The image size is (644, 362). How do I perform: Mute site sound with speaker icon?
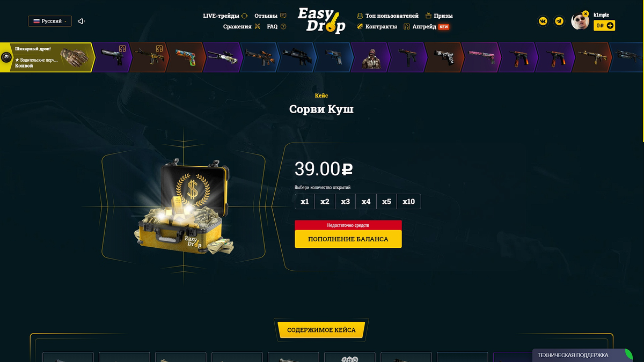point(82,21)
